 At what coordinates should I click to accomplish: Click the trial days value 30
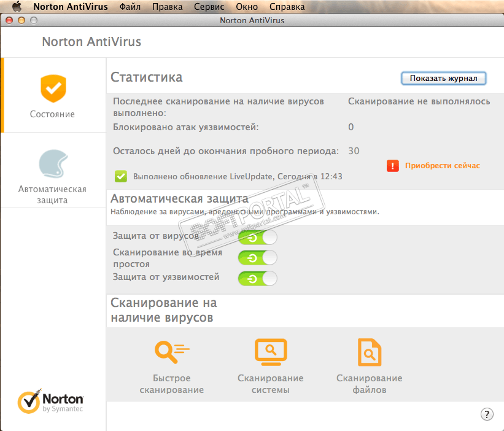(x=354, y=151)
